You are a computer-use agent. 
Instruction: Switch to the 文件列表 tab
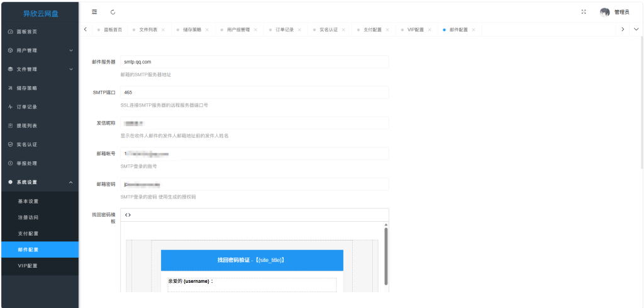(148, 30)
